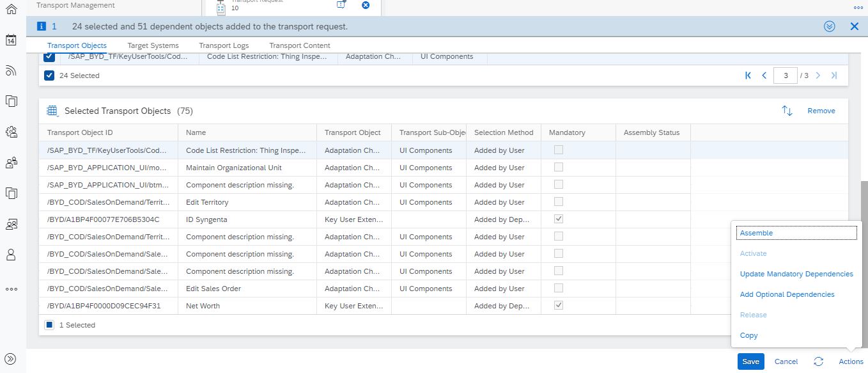The height and width of the screenshot is (373, 868).
Task: Expand the left navigation sidebar
Action: (x=11, y=359)
